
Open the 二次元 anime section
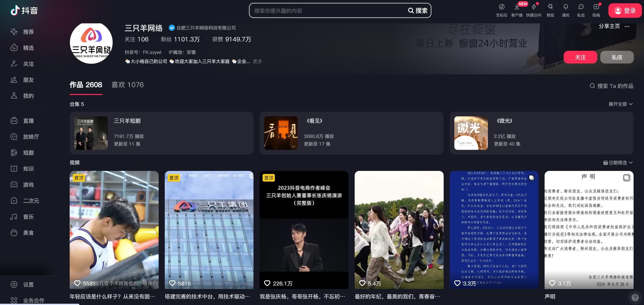(25, 201)
